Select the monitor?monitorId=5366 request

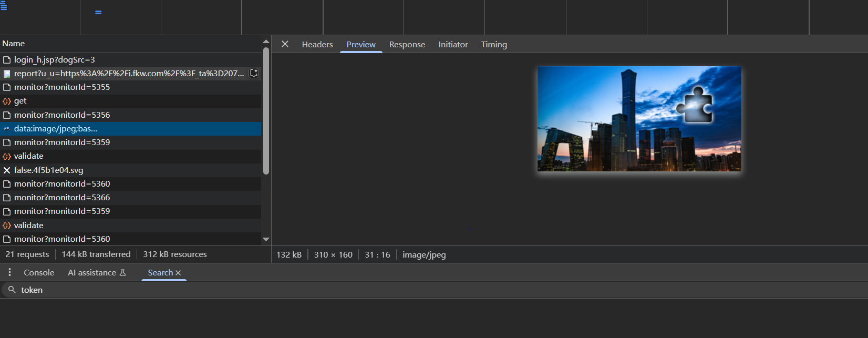click(62, 198)
